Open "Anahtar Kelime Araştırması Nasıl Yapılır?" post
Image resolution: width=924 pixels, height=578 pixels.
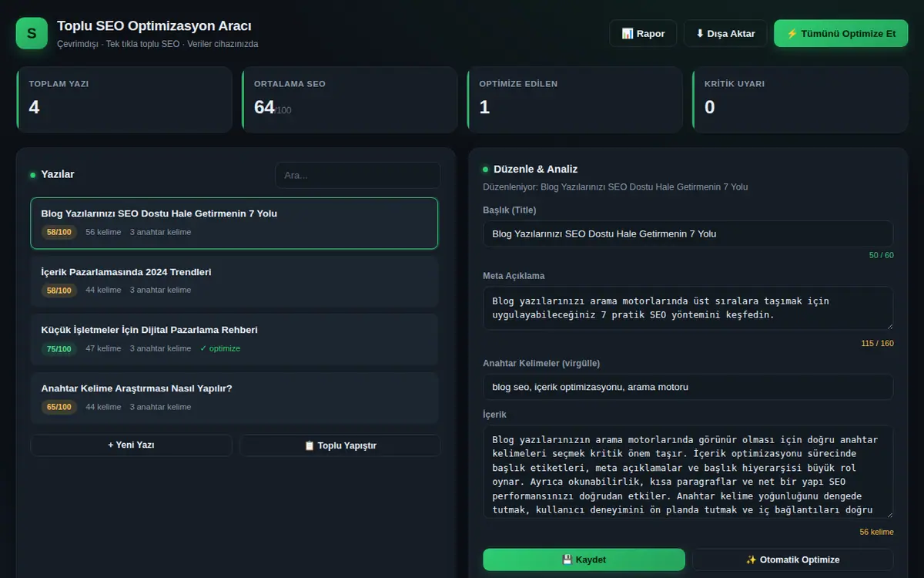(x=234, y=398)
